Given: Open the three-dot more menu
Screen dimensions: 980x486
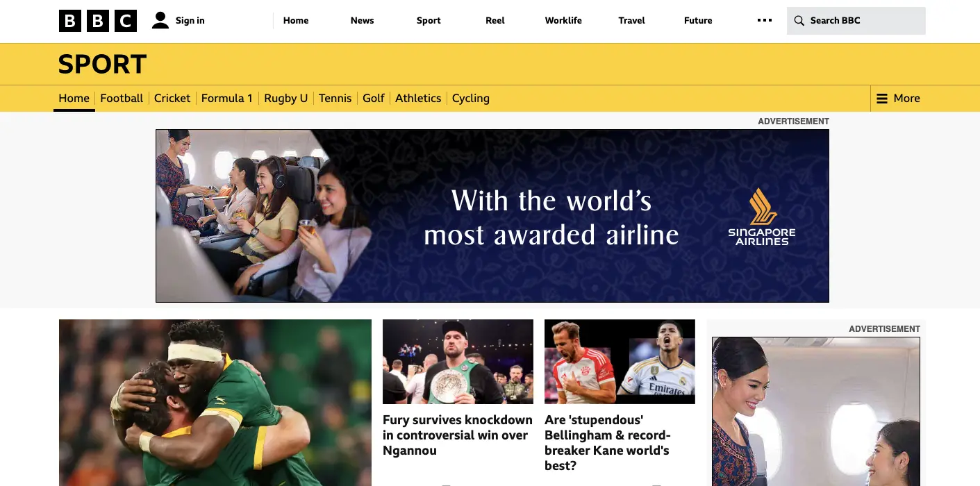Looking at the screenshot, I should (765, 20).
